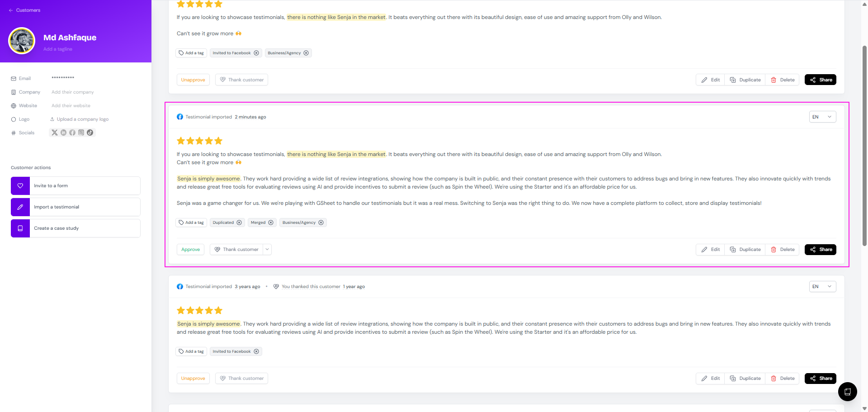Go back to Customers
This screenshot has height=412, width=868.
pos(24,10)
